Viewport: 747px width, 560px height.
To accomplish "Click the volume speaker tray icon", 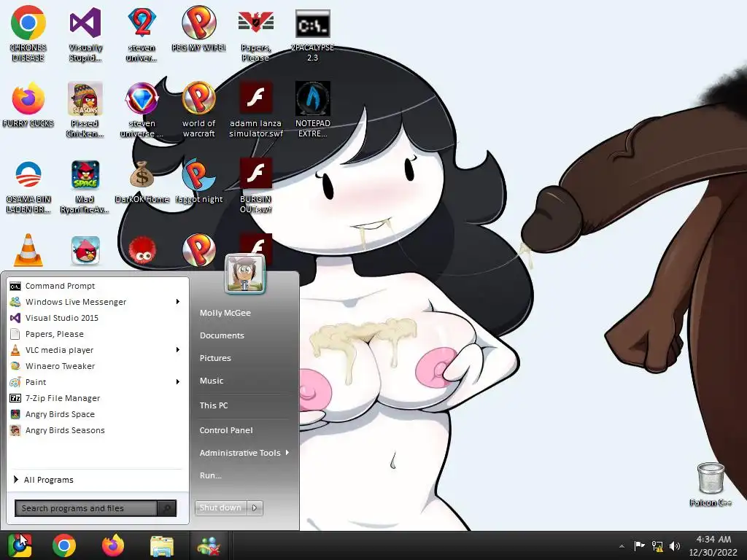I will [x=675, y=546].
